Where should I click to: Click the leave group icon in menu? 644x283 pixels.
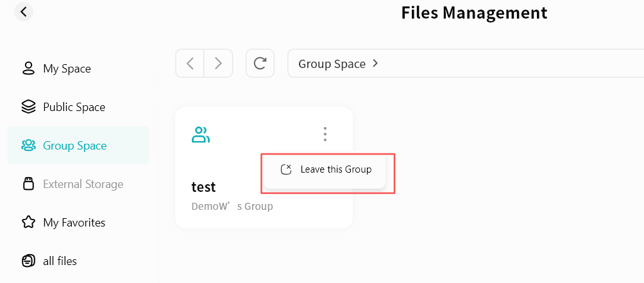click(x=287, y=169)
